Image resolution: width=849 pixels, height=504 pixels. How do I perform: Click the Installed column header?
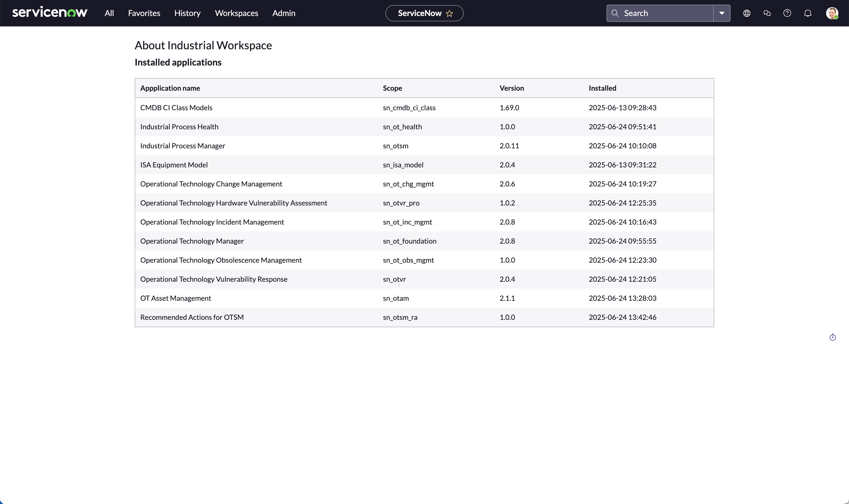point(602,88)
